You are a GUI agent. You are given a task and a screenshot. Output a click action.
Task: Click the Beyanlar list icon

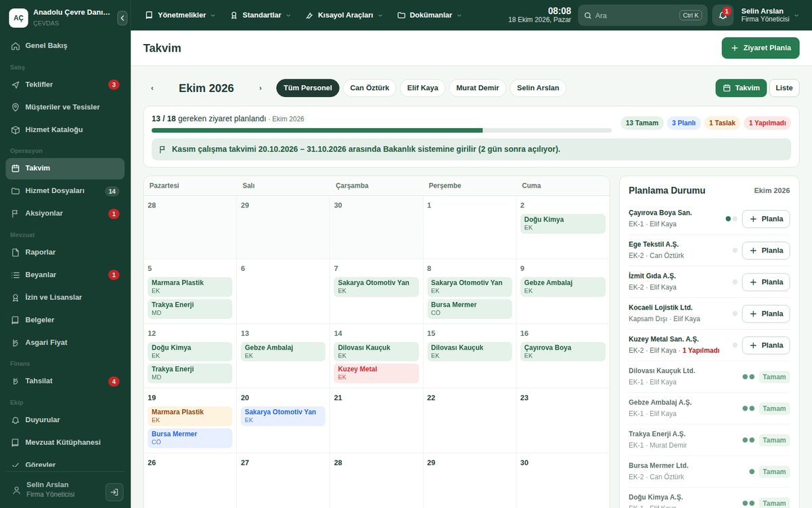tap(16, 275)
